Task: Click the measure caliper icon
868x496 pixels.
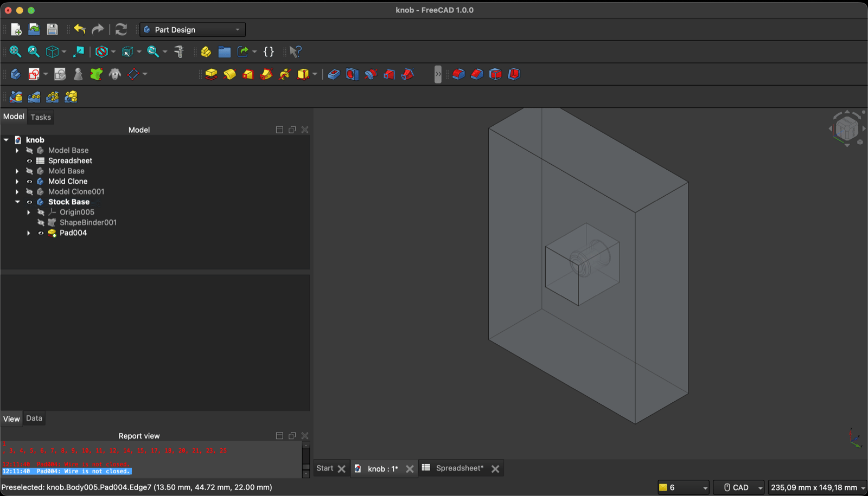Action: click(x=179, y=51)
